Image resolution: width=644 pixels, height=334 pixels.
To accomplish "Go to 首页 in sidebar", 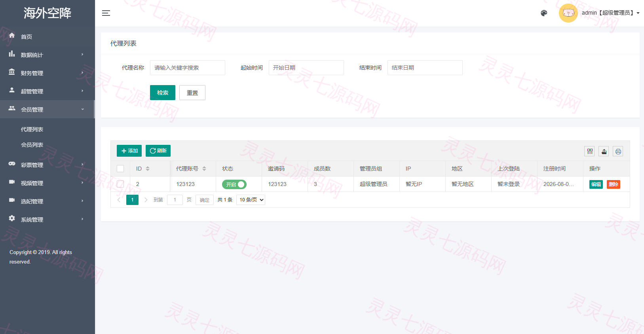I will tap(27, 37).
